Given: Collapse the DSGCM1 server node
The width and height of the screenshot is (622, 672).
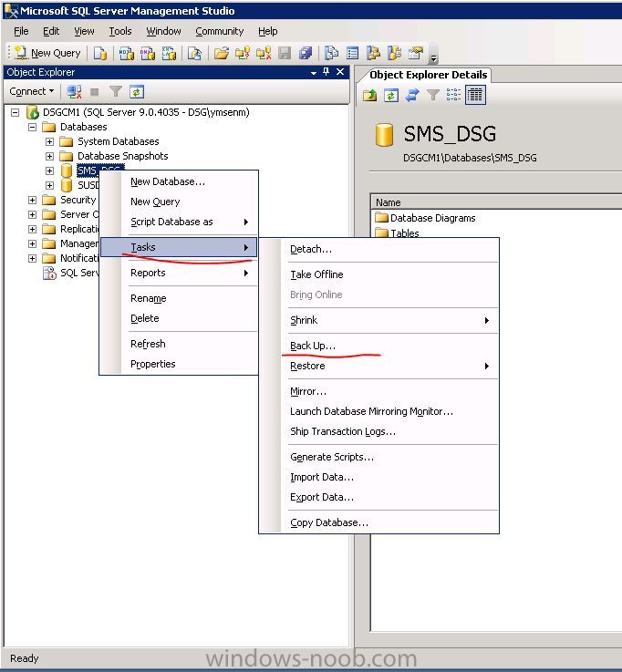Looking at the screenshot, I should (15, 113).
